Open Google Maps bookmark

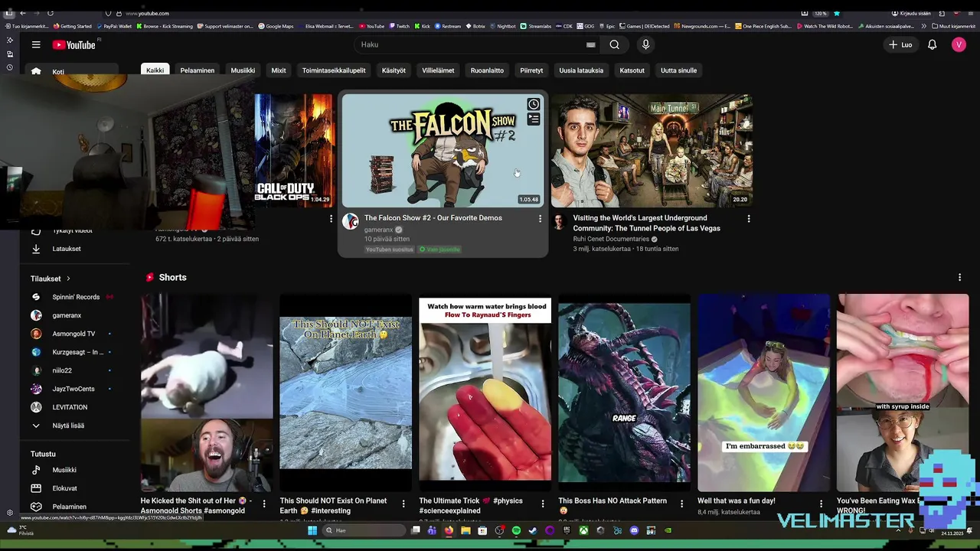click(x=276, y=26)
